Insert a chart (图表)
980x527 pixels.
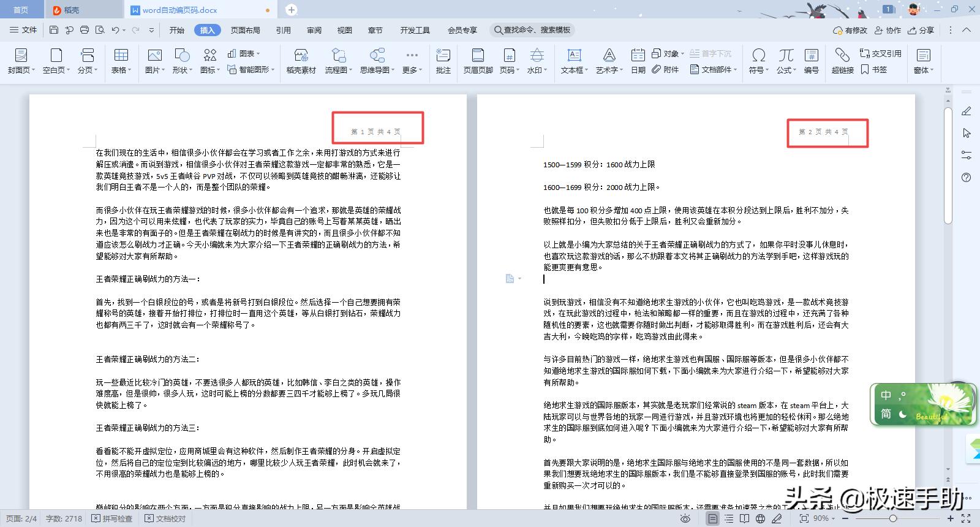pyautogui.click(x=243, y=54)
